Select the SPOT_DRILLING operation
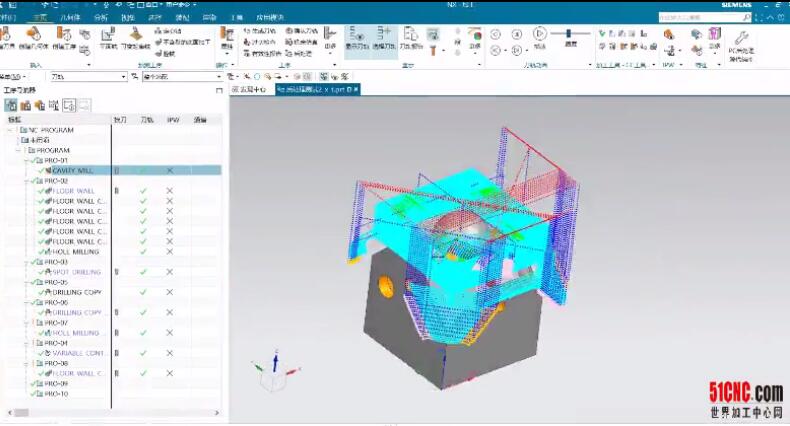The width and height of the screenshot is (790, 426). point(75,272)
